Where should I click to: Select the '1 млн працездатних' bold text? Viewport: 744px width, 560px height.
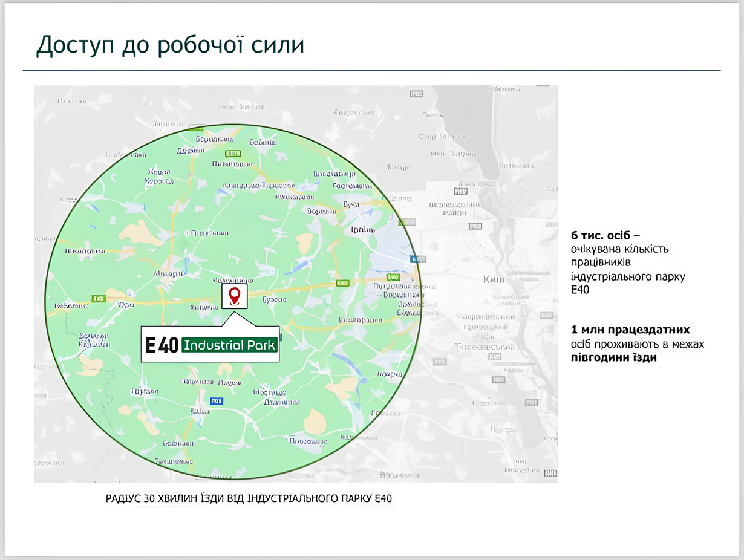[x=630, y=330]
